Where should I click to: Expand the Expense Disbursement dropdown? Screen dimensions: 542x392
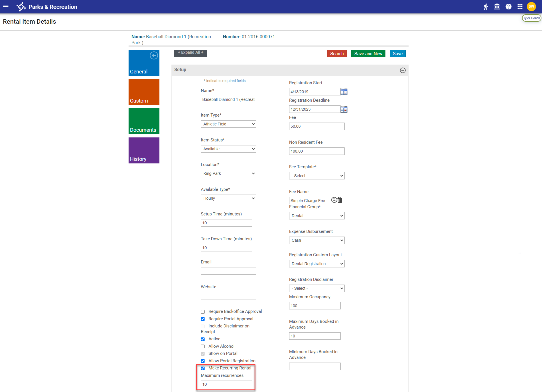[x=317, y=240]
